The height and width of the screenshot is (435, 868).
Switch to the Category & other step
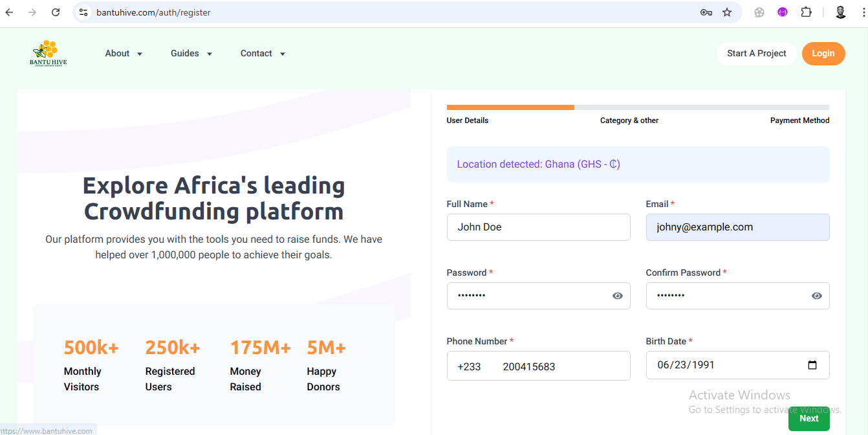[x=629, y=120]
